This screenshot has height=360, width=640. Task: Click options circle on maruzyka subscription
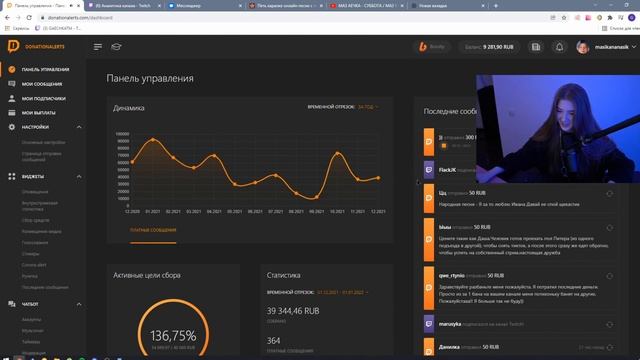click(609, 324)
